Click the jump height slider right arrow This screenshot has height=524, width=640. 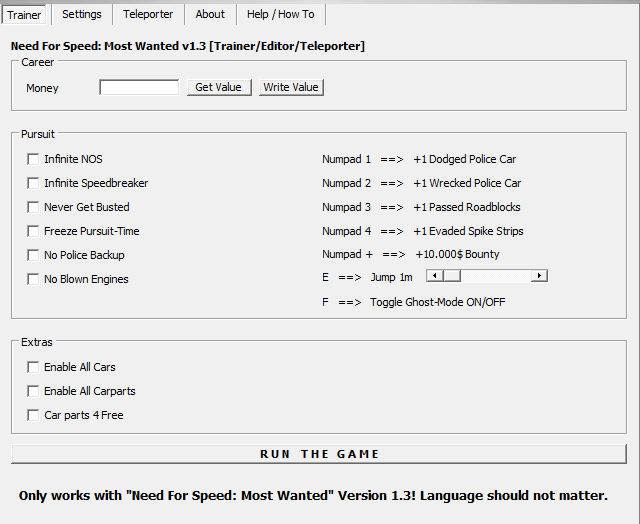click(x=539, y=276)
